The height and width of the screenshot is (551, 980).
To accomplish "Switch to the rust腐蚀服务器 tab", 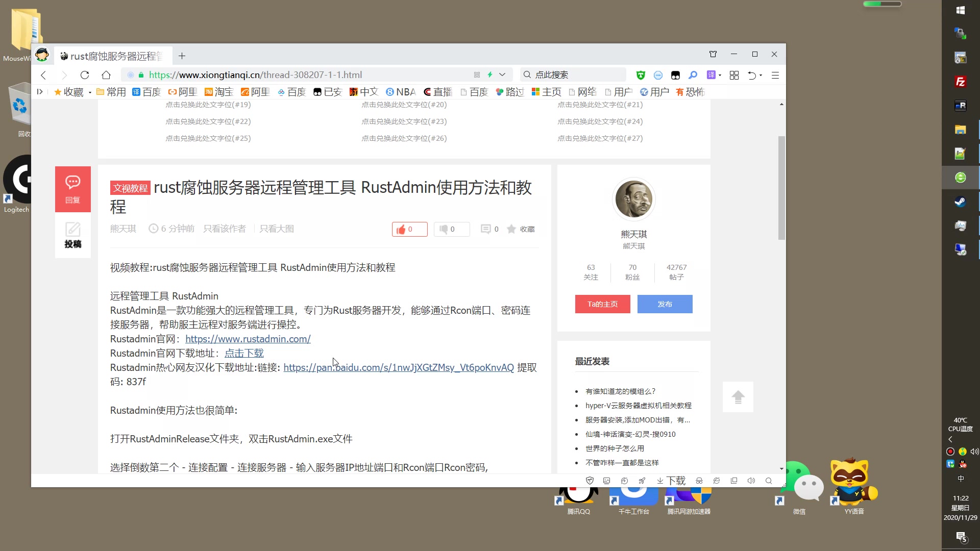I will 112,56.
